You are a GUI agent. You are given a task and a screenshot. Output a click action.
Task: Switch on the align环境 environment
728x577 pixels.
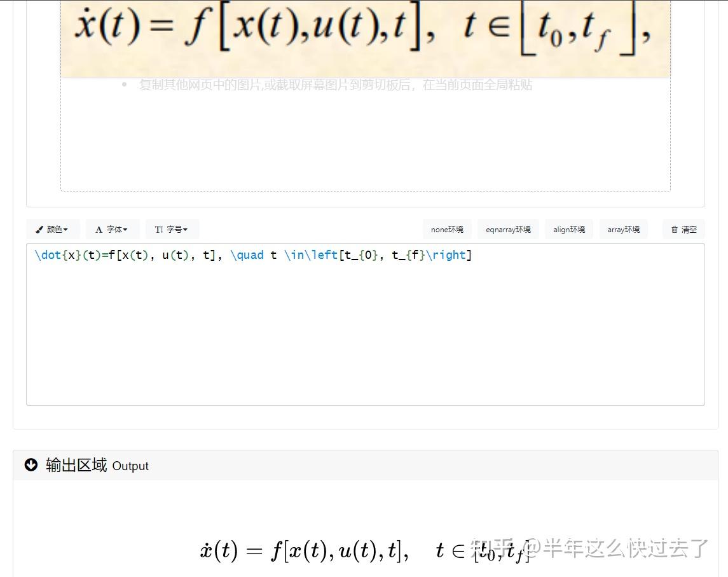point(569,229)
